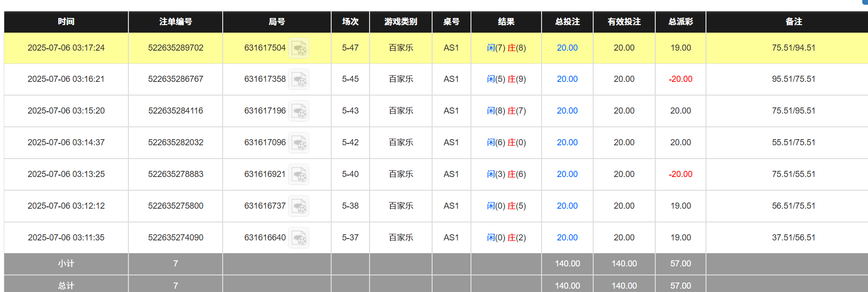Viewport: 868px width, 292px height.
Task: Open total bet amount for session 5-43
Action: (567, 111)
